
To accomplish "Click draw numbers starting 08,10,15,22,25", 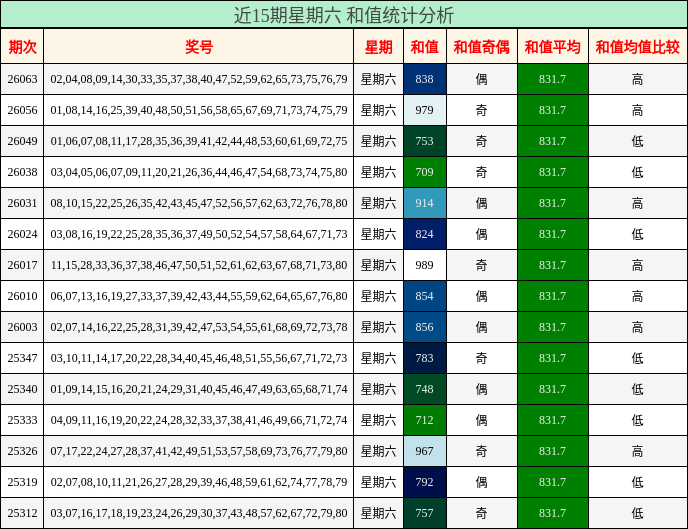I will 199,203.
